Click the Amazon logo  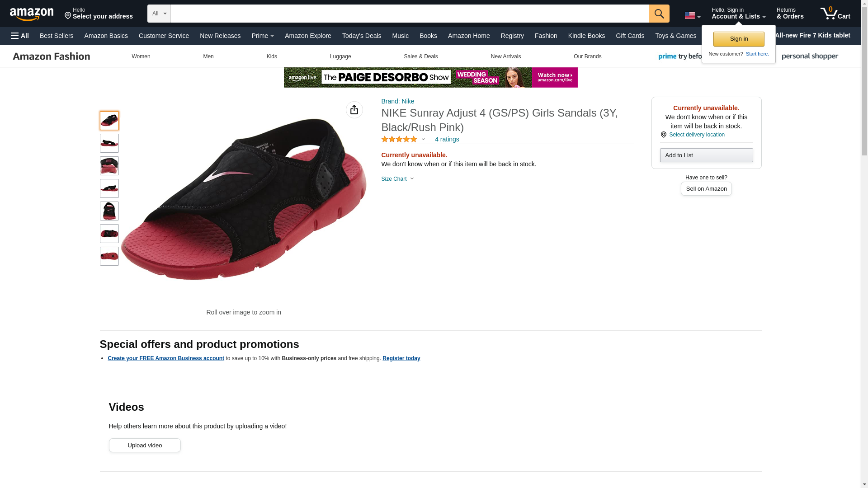(x=32, y=14)
